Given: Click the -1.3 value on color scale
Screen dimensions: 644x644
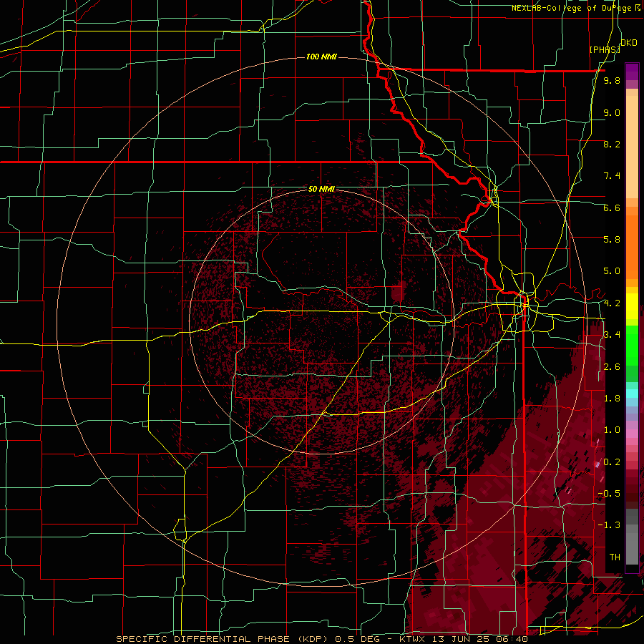Looking at the screenshot, I should click(x=609, y=525).
